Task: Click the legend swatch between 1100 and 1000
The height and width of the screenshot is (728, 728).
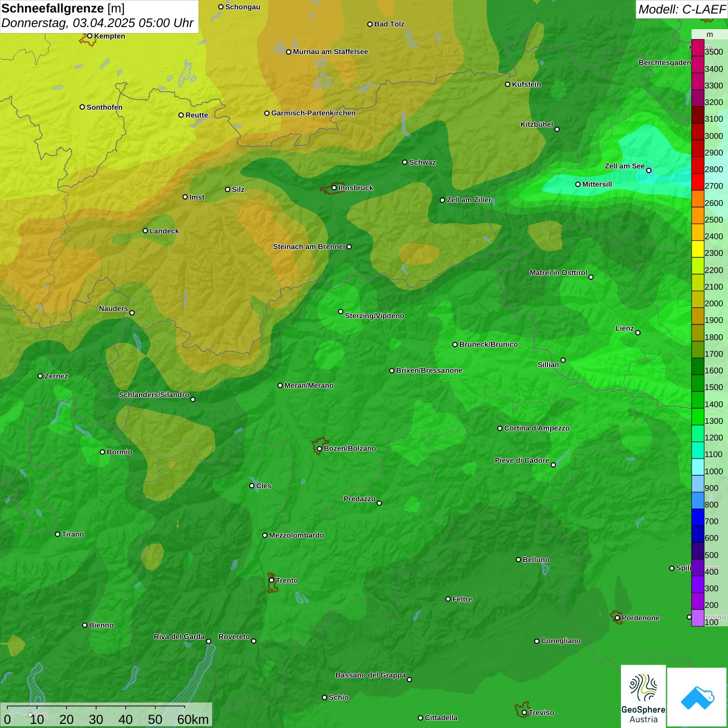Action: [697, 466]
